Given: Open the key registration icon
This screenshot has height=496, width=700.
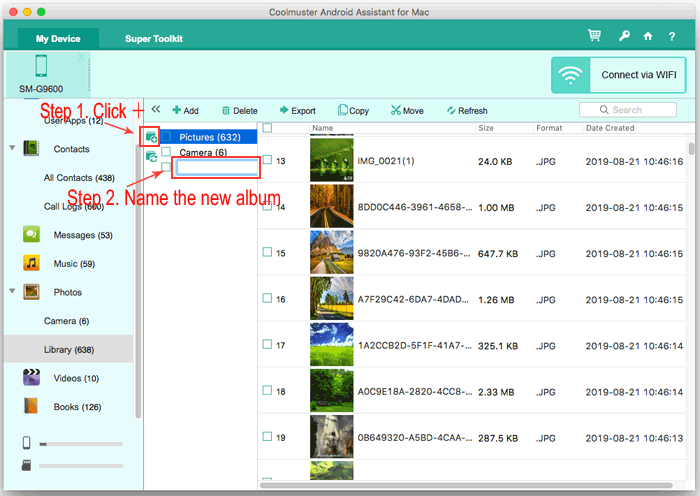Looking at the screenshot, I should point(623,37).
